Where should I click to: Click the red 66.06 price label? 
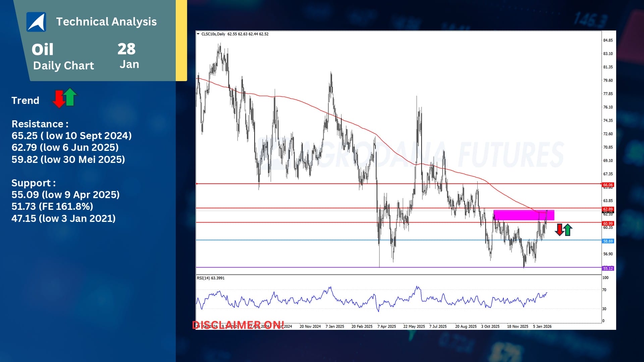(607, 185)
